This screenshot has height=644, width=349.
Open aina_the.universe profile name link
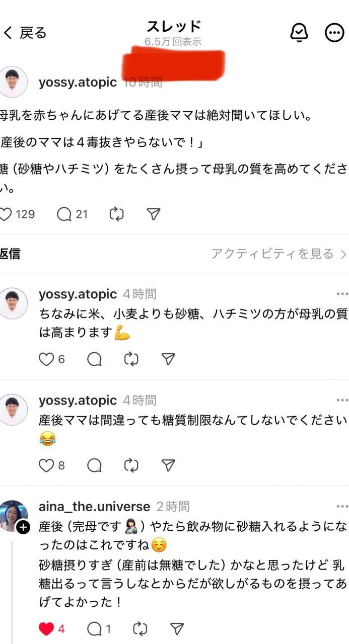pyautogui.click(x=94, y=506)
